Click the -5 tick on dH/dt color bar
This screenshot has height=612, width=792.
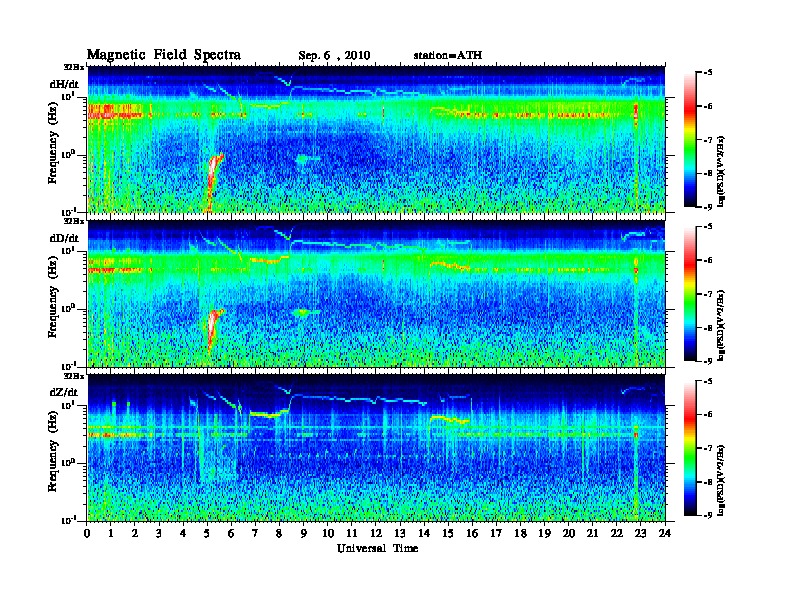pos(708,73)
